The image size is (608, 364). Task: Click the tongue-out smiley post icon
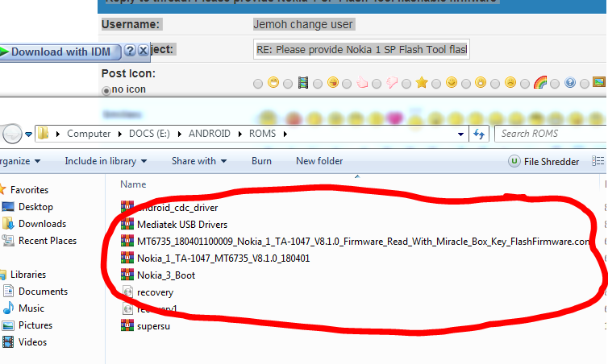point(333,82)
